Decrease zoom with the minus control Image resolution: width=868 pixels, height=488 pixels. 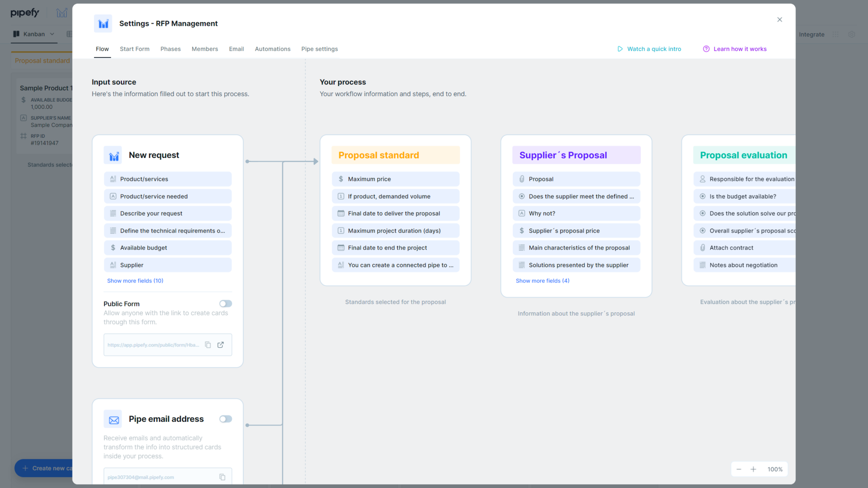coord(739,469)
